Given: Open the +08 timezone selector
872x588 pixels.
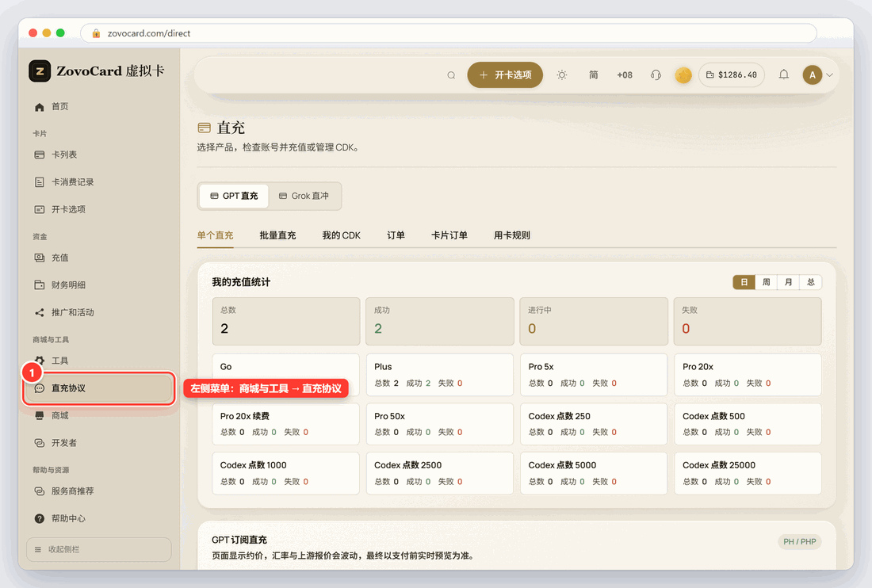Looking at the screenshot, I should (x=625, y=75).
